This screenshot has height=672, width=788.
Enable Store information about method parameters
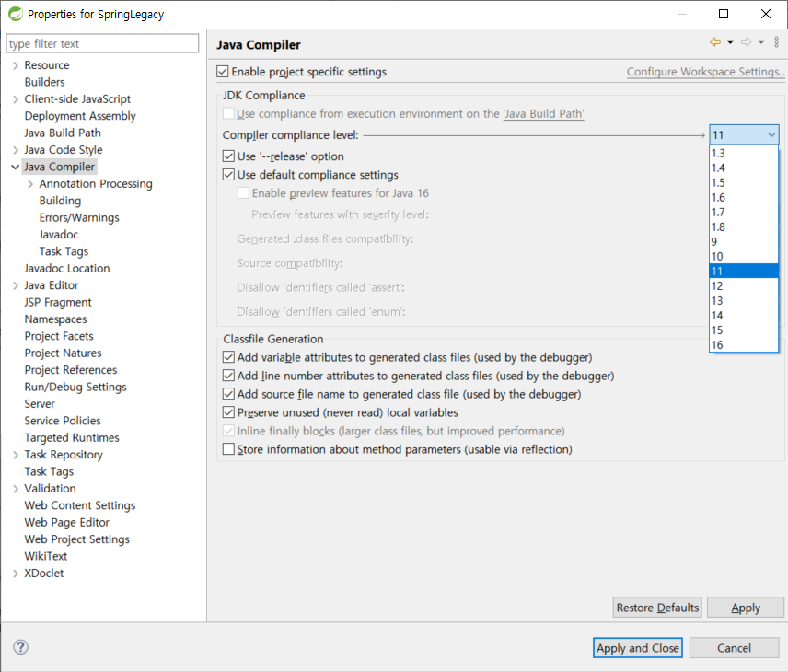coord(228,449)
